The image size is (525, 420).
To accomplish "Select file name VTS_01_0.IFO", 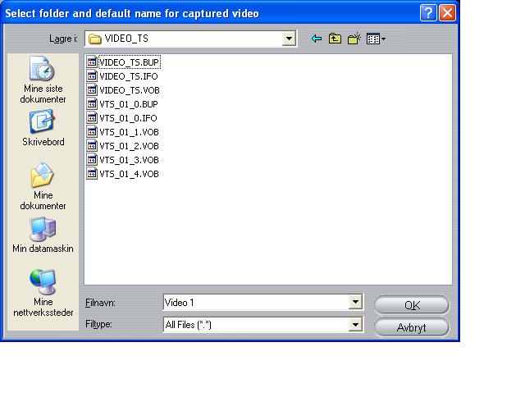I will (128, 118).
